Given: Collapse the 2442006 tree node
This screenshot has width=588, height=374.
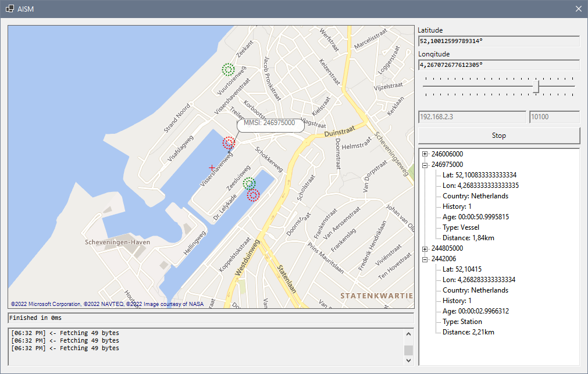Looking at the screenshot, I should 425,258.
